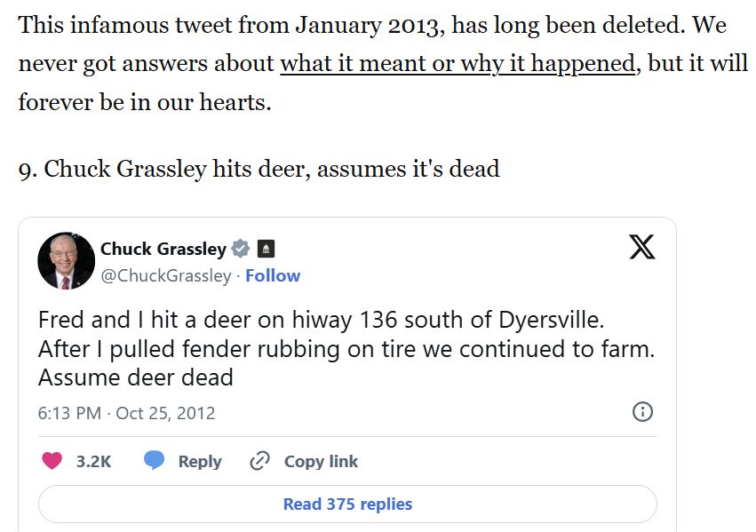Click the Copy link text
Screen dimensions: 756x532
click(x=321, y=461)
